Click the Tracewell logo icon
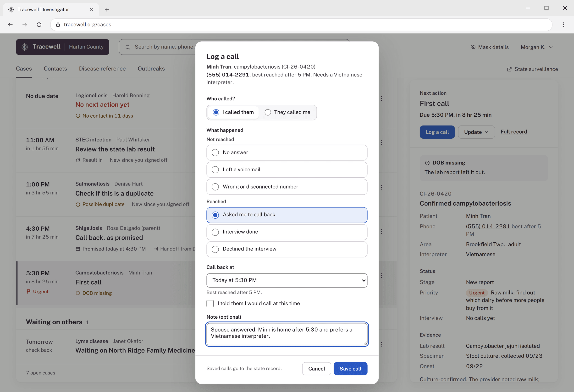The image size is (574, 392). point(25,47)
